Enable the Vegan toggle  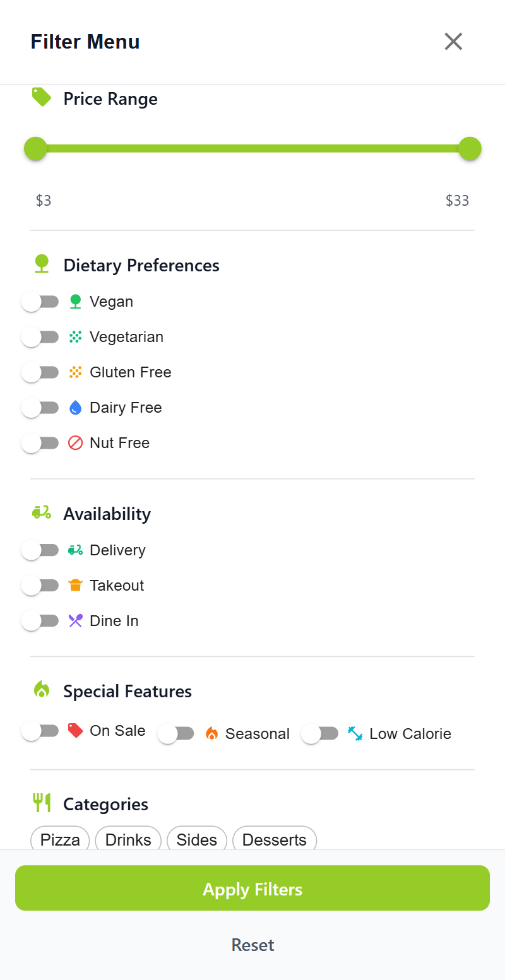pos(40,302)
